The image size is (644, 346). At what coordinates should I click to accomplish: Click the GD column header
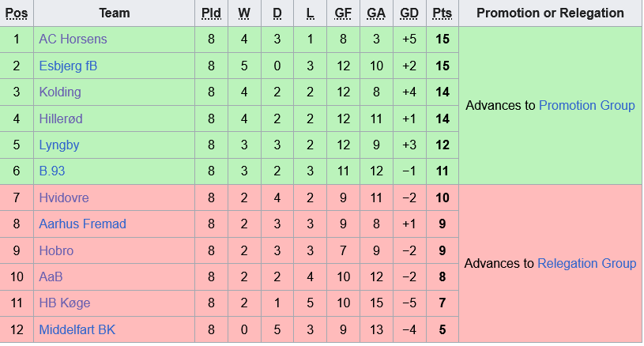pos(409,13)
